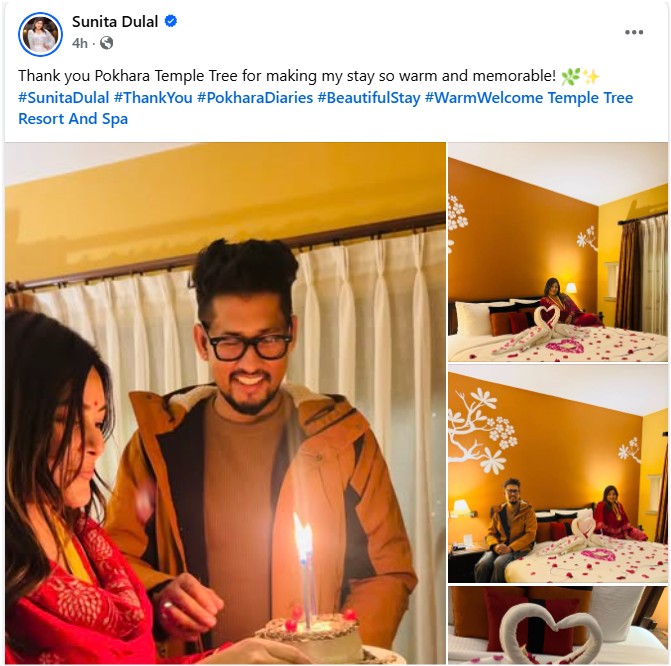671x666 pixels.
Task: Click the post caption text
Action: pos(287,76)
